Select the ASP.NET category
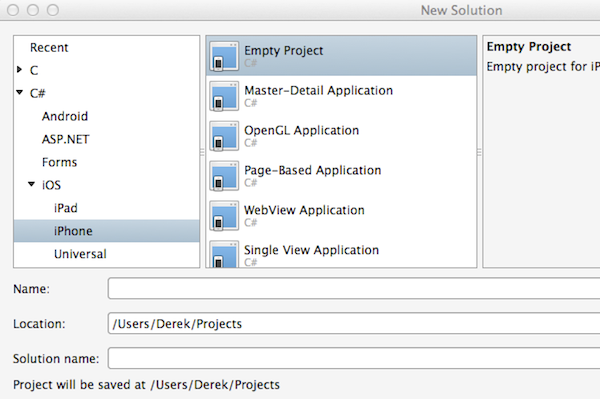This screenshot has width=600, height=399. pos(65,139)
